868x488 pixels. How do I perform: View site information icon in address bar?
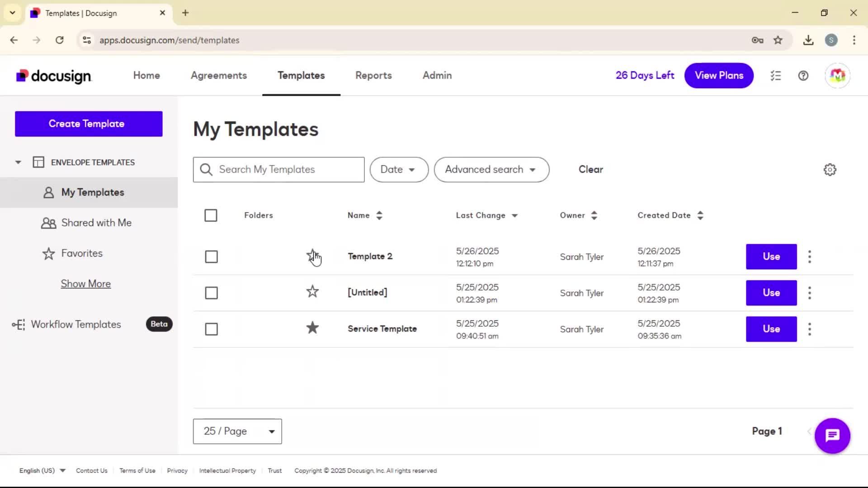pyautogui.click(x=87, y=40)
